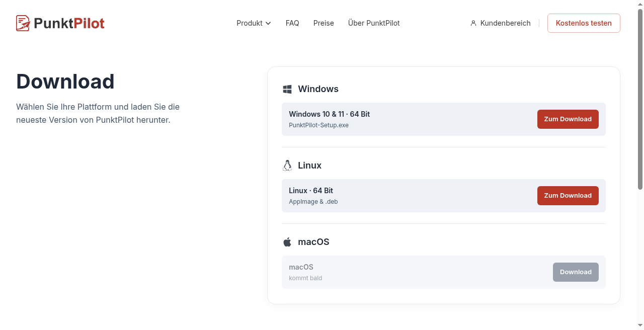Screen dimensions: 644x330
Task: Click the greyed-out macOS Download button
Action: click(576, 272)
